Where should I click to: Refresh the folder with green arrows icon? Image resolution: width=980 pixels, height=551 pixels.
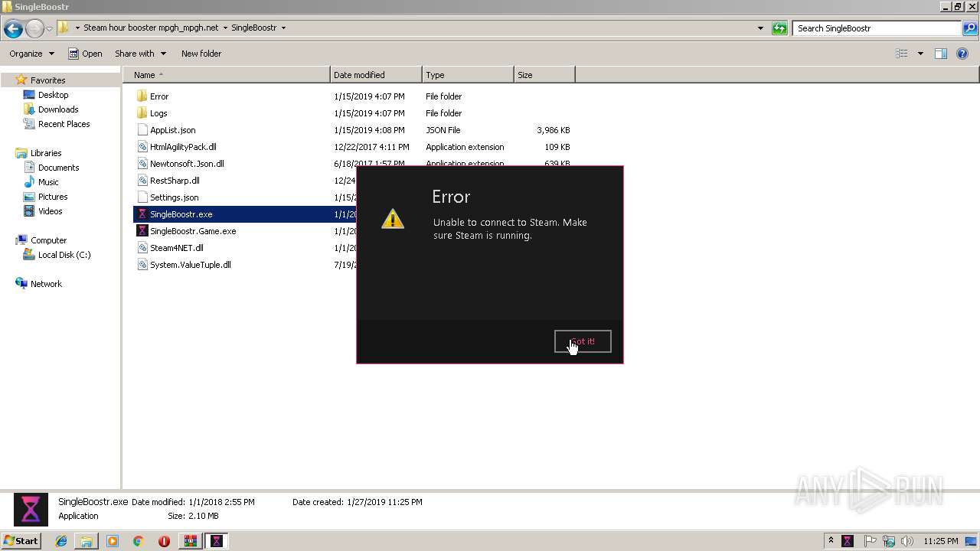tap(779, 28)
